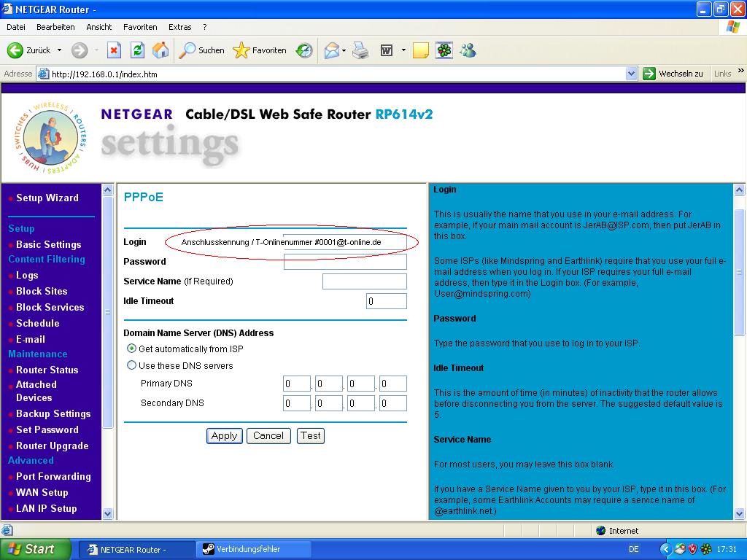747x560 pixels.
Task: Click the Word edit toolbar icon
Action: pyautogui.click(x=387, y=50)
